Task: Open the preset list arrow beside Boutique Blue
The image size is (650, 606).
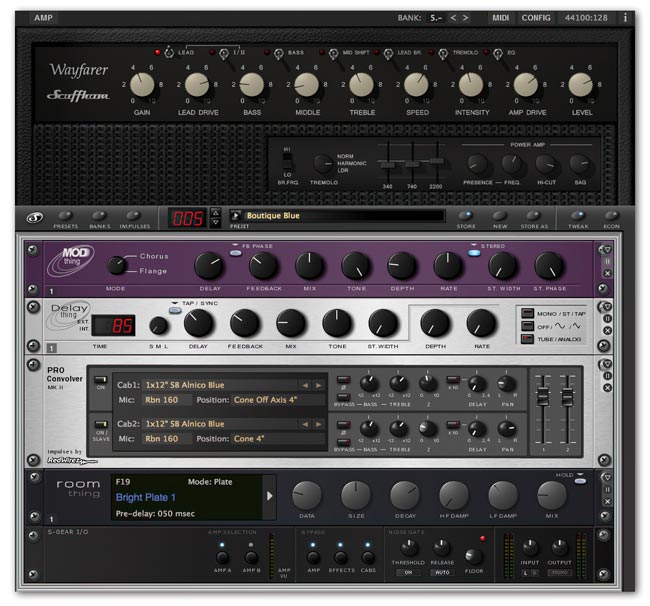Action: (235, 216)
